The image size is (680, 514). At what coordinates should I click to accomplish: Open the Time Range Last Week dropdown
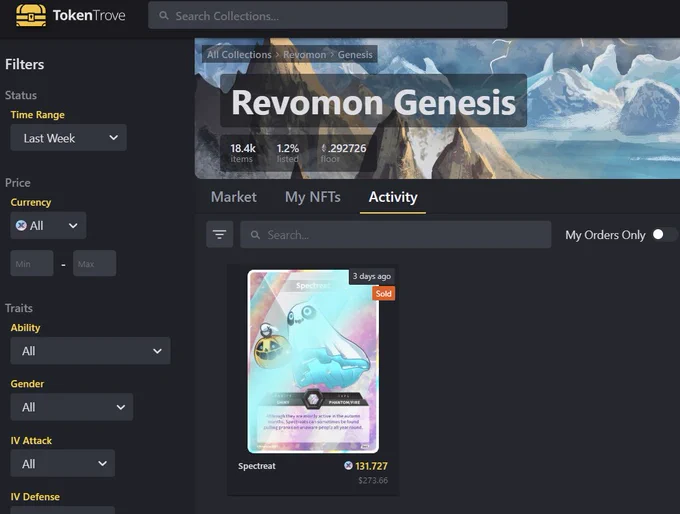(69, 138)
